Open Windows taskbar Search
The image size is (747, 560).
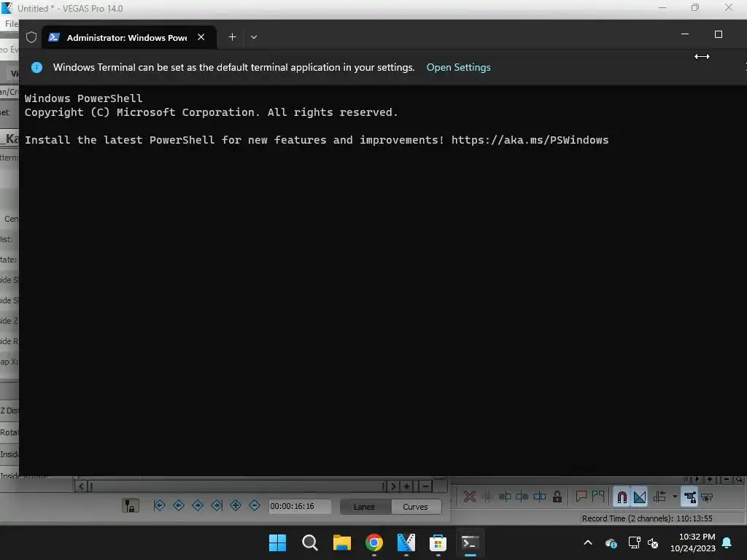click(x=309, y=542)
